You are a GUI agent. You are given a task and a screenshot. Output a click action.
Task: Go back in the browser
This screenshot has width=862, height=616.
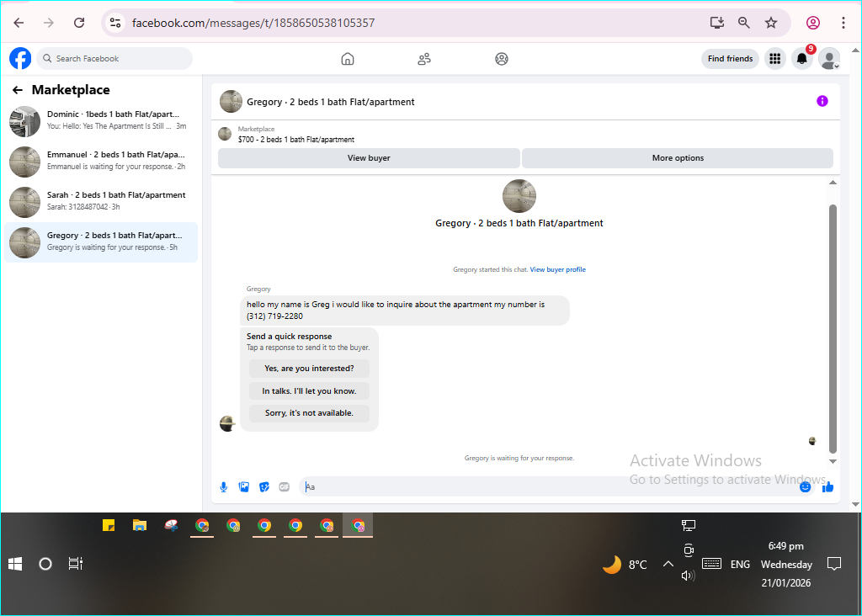coord(19,23)
